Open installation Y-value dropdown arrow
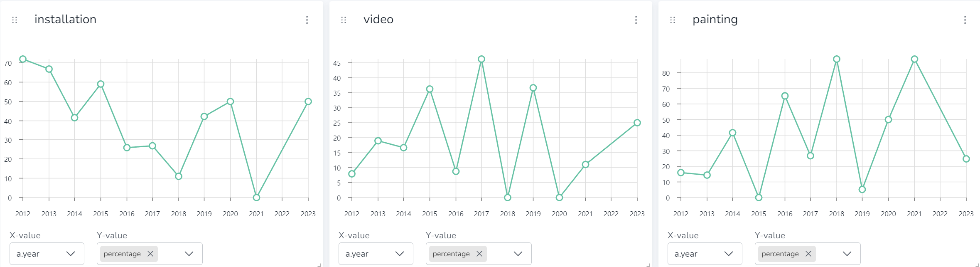 tap(189, 254)
